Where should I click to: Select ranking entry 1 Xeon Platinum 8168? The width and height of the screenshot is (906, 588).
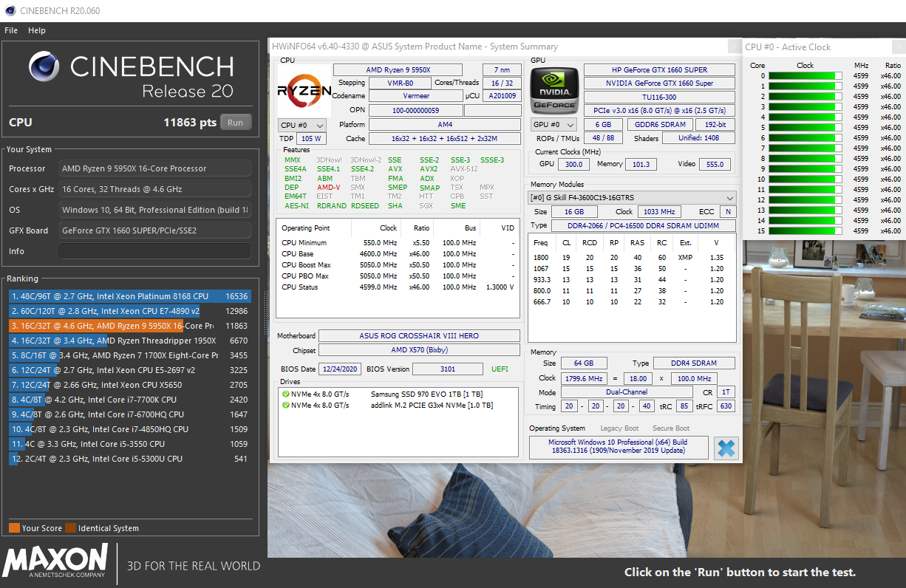[130, 296]
